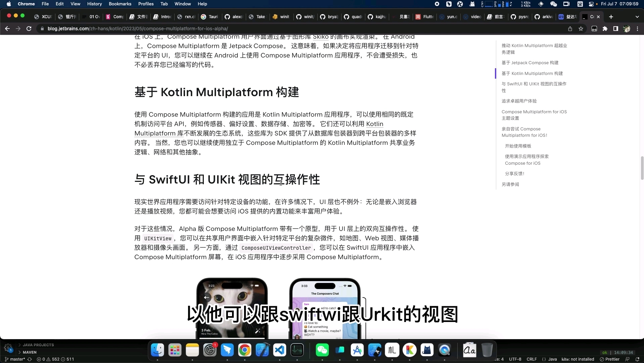
Task: Go forward using the toolbar arrow
Action: click(18, 29)
